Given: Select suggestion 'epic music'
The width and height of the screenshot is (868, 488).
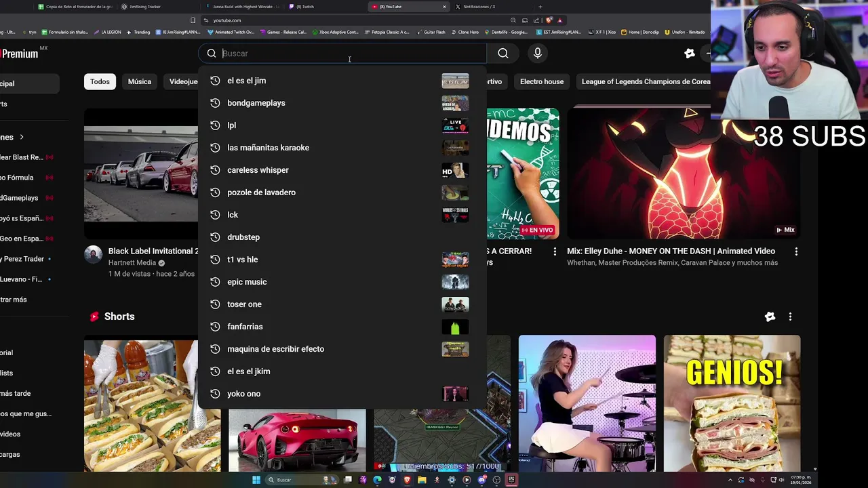Looking at the screenshot, I should (x=342, y=282).
